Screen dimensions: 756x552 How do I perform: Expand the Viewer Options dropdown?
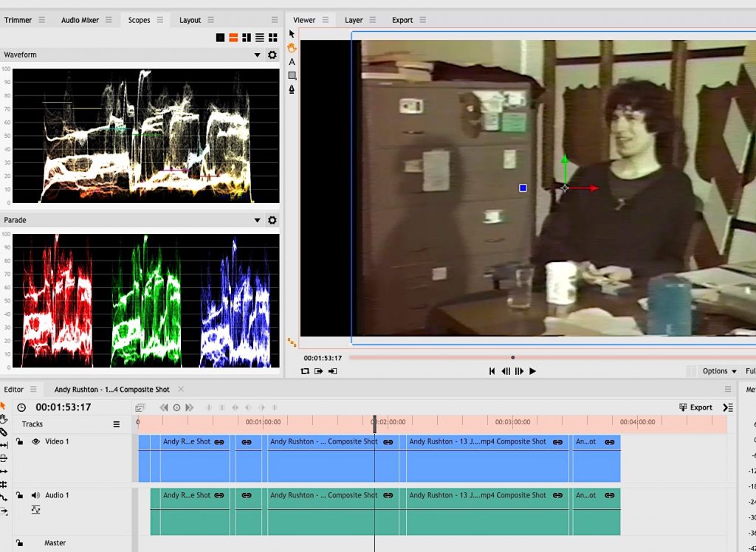click(x=719, y=371)
